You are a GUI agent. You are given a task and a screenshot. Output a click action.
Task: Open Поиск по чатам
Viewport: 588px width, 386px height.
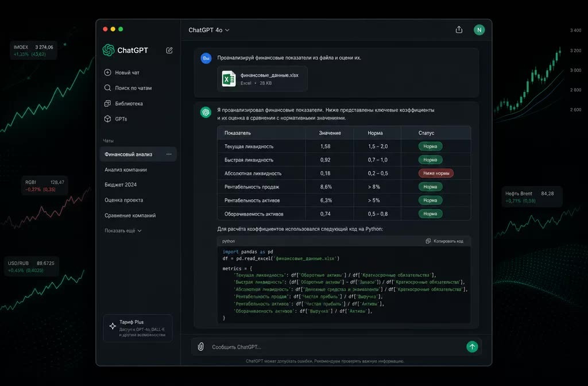pos(128,88)
